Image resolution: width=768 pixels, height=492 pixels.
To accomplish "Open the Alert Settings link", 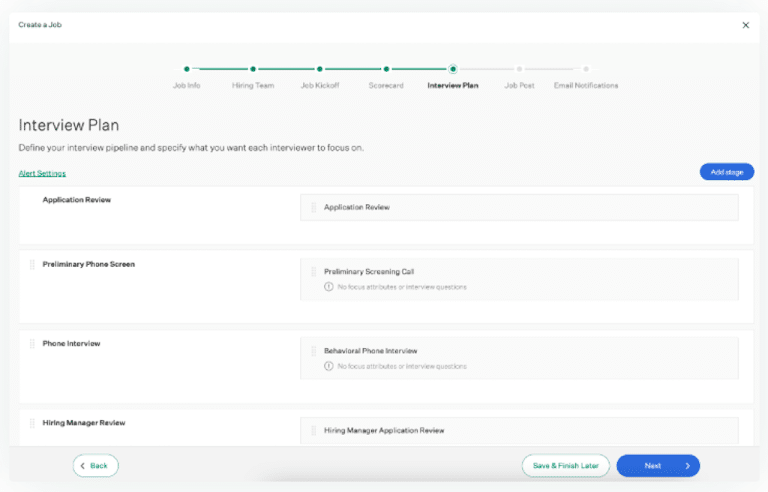I will (42, 173).
